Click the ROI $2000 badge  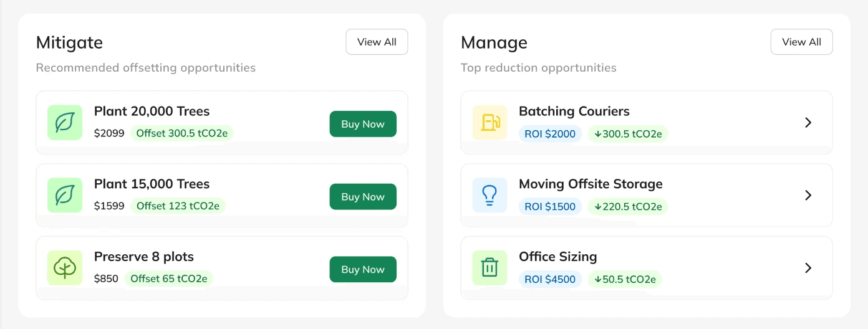point(550,134)
